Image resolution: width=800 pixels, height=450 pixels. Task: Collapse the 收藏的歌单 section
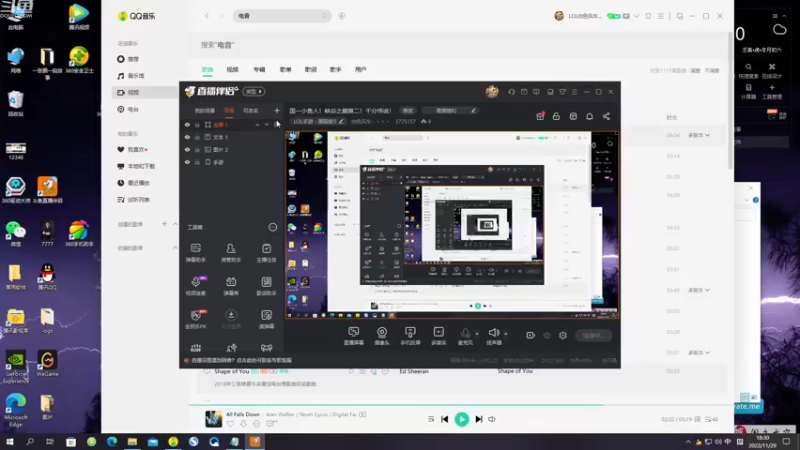tap(175, 248)
